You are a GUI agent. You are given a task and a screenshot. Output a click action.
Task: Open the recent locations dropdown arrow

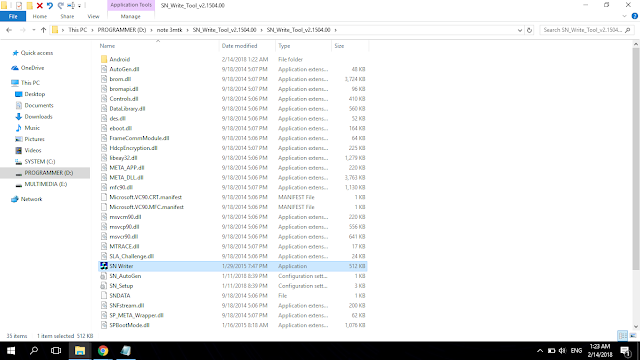click(x=33, y=30)
